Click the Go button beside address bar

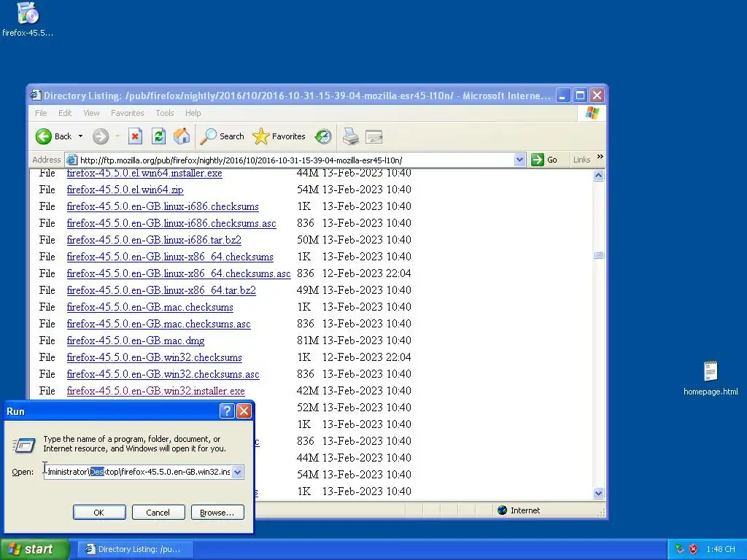(x=544, y=160)
